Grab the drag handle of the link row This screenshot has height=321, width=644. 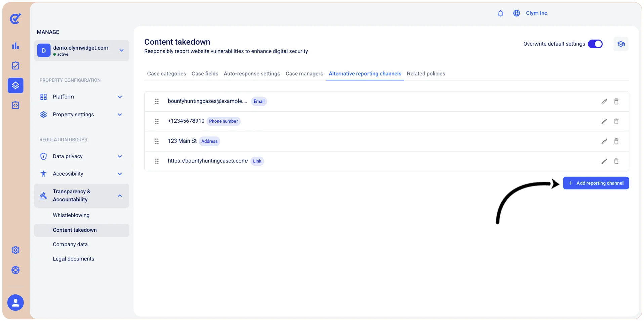click(157, 161)
